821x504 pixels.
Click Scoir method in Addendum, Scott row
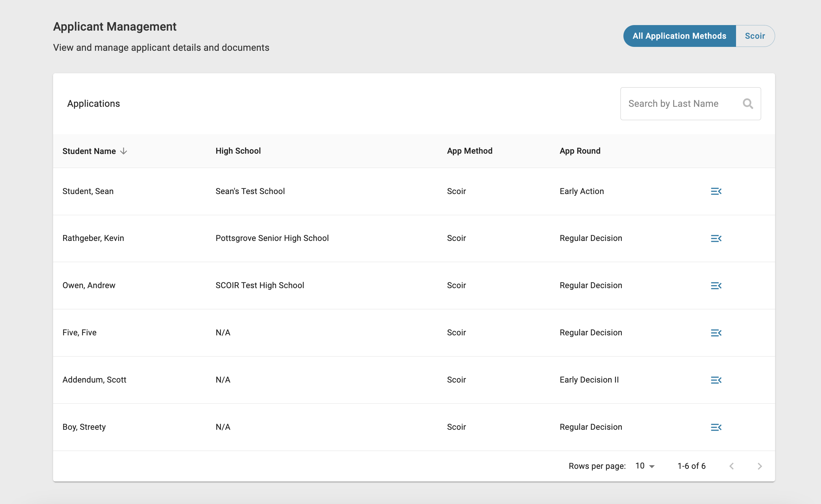coord(456,380)
